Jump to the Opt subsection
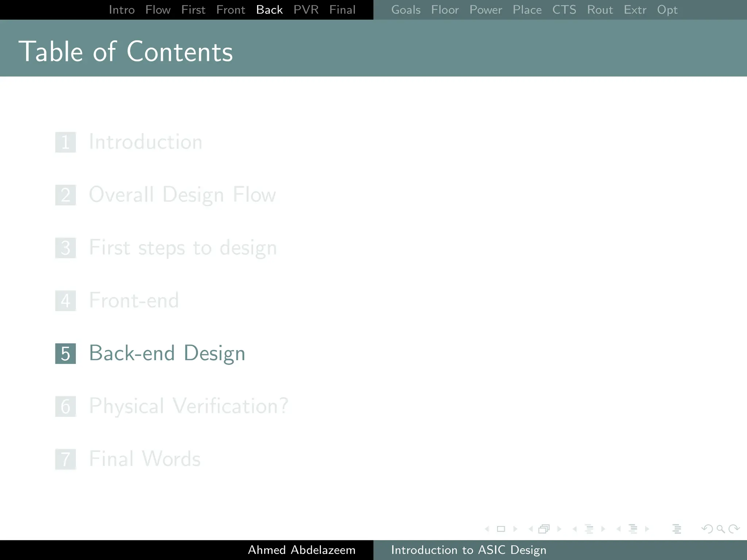 (x=667, y=10)
